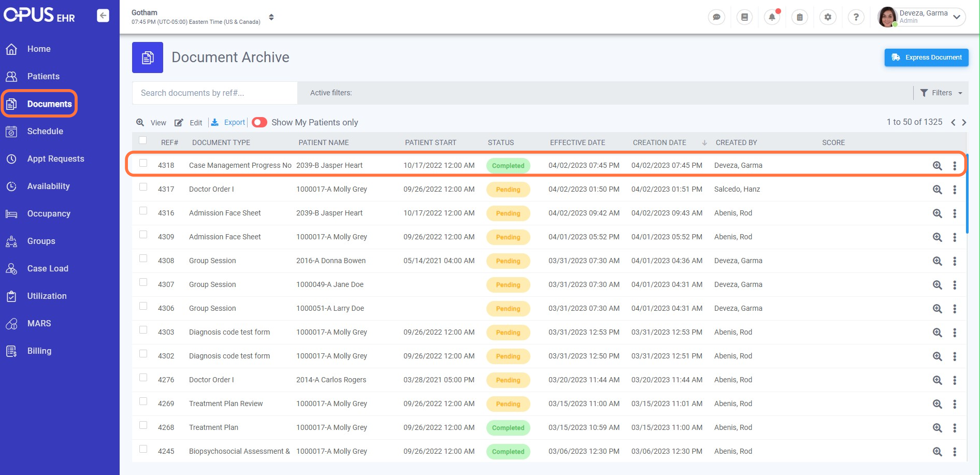
Task: Check the select-all header checkbox
Action: pos(143,140)
